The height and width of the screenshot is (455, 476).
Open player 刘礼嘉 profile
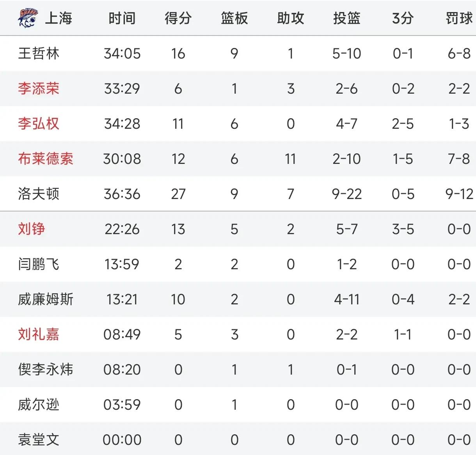(x=39, y=334)
